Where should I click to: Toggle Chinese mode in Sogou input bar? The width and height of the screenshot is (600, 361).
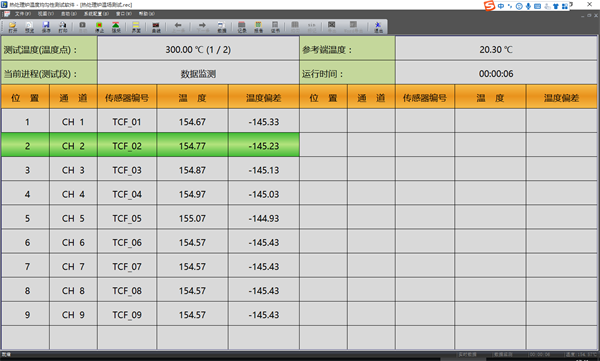[x=501, y=6]
